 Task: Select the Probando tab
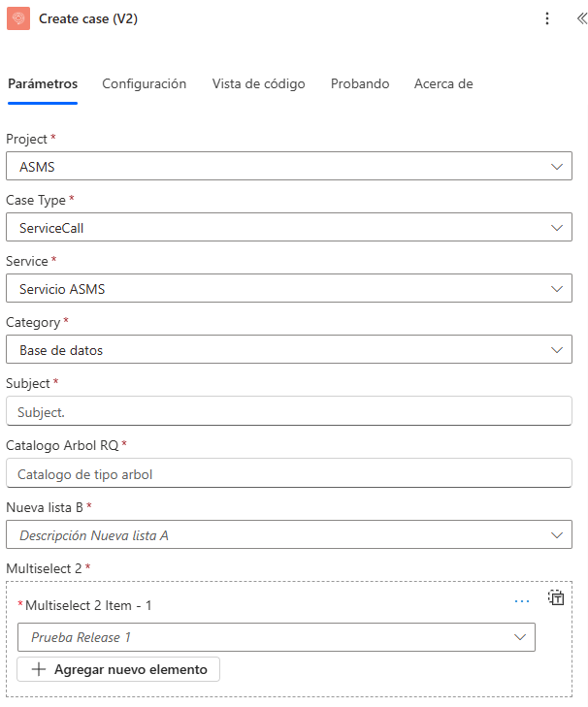click(x=360, y=84)
